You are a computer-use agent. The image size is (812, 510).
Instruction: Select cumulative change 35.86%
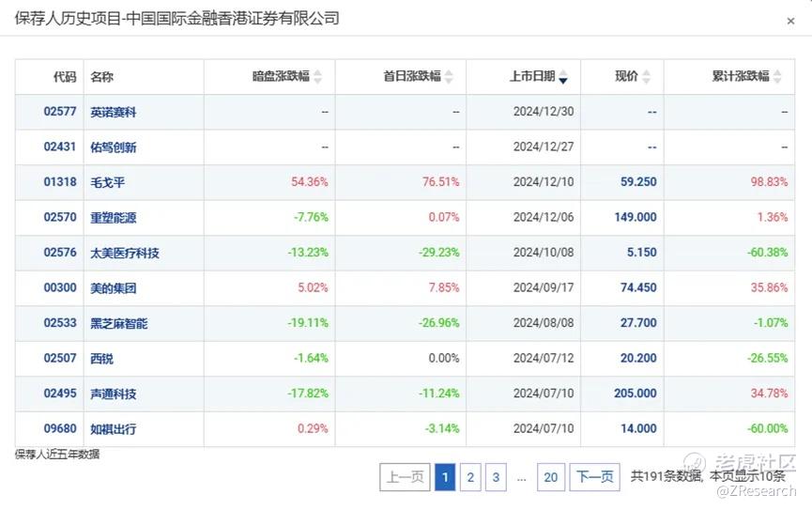tap(769, 287)
